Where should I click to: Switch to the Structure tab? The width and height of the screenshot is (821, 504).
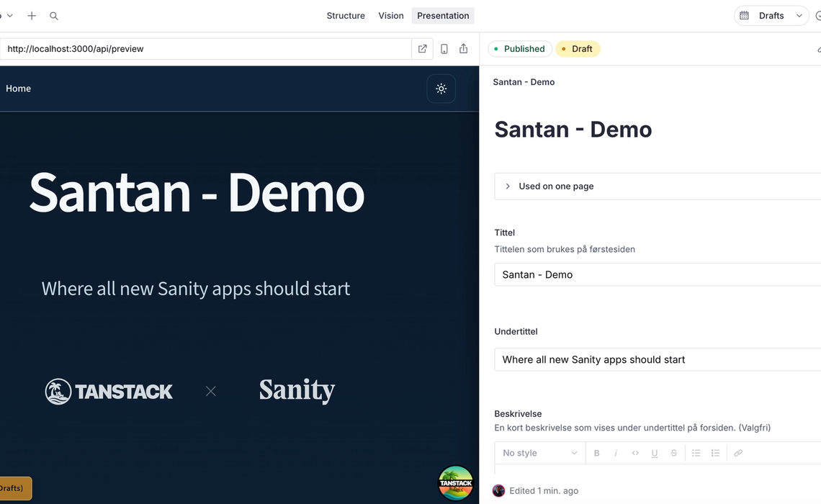pos(346,16)
